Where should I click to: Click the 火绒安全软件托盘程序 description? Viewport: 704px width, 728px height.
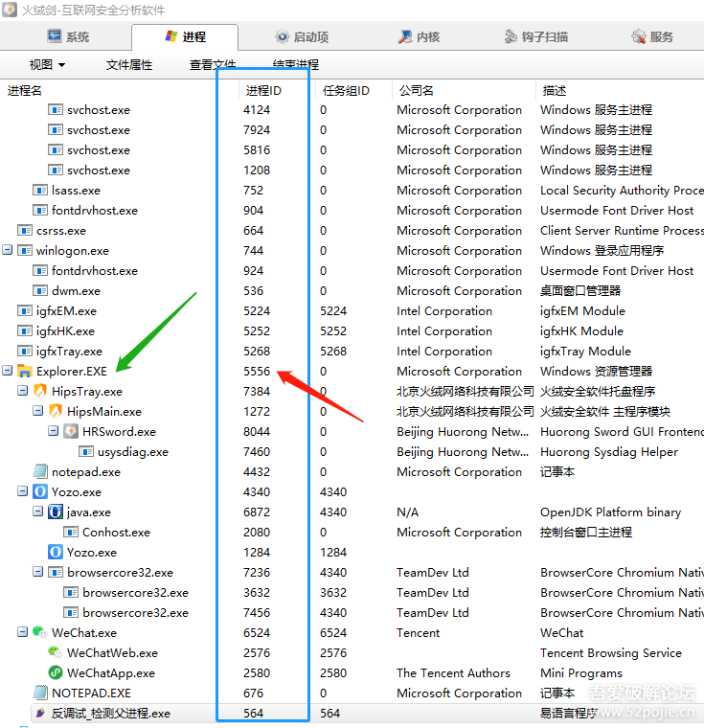[598, 392]
